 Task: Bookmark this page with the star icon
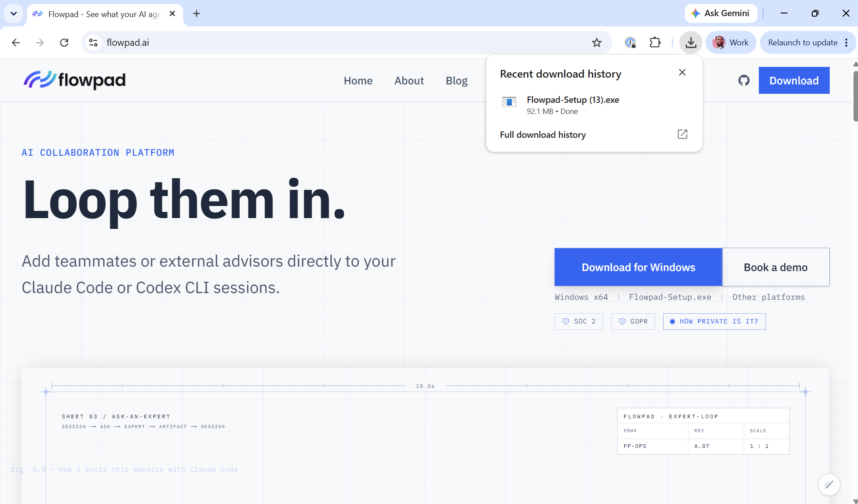click(x=596, y=43)
